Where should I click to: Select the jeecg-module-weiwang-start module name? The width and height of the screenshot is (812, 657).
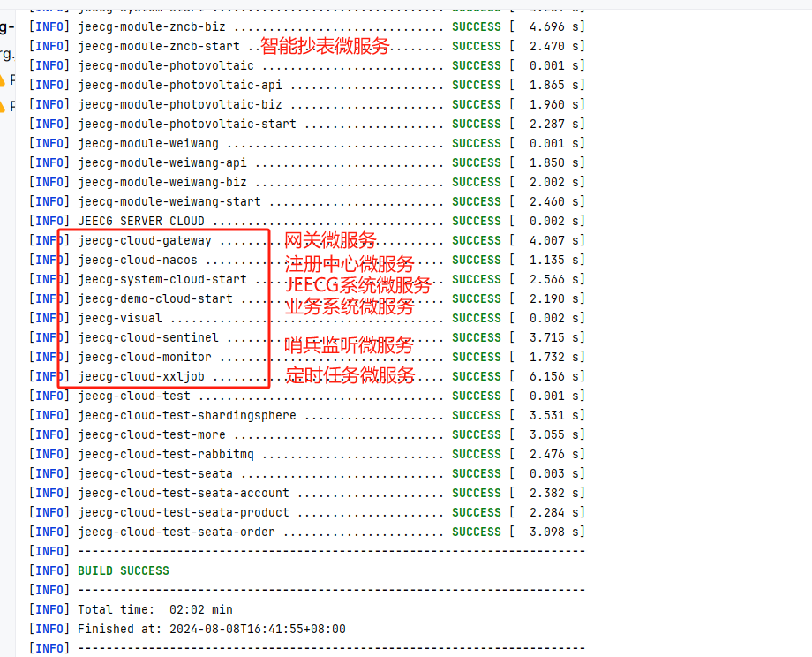[x=169, y=201]
